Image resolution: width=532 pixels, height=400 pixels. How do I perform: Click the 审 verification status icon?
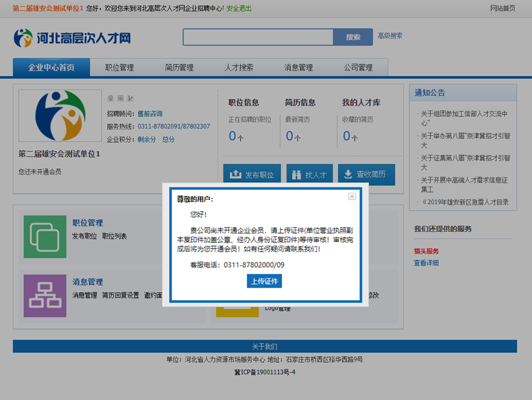(121, 98)
